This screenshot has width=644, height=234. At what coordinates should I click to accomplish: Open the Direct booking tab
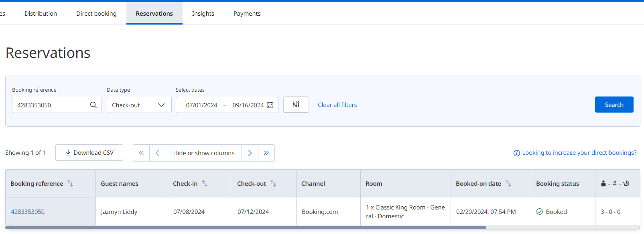[x=96, y=13]
